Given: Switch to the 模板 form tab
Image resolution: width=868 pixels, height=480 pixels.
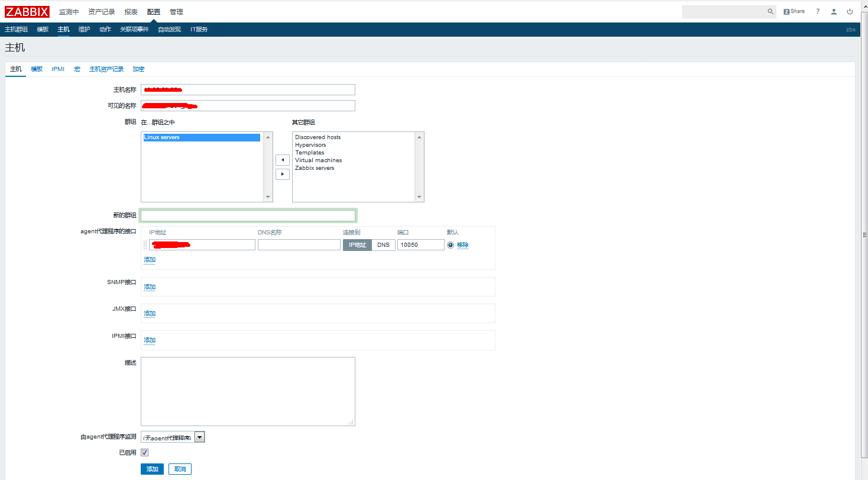Looking at the screenshot, I should click(37, 69).
